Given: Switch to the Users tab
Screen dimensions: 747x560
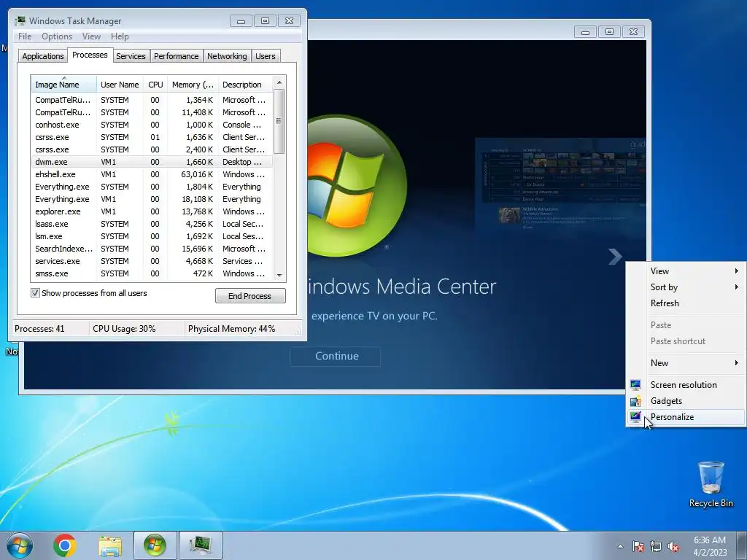Looking at the screenshot, I should (265, 56).
